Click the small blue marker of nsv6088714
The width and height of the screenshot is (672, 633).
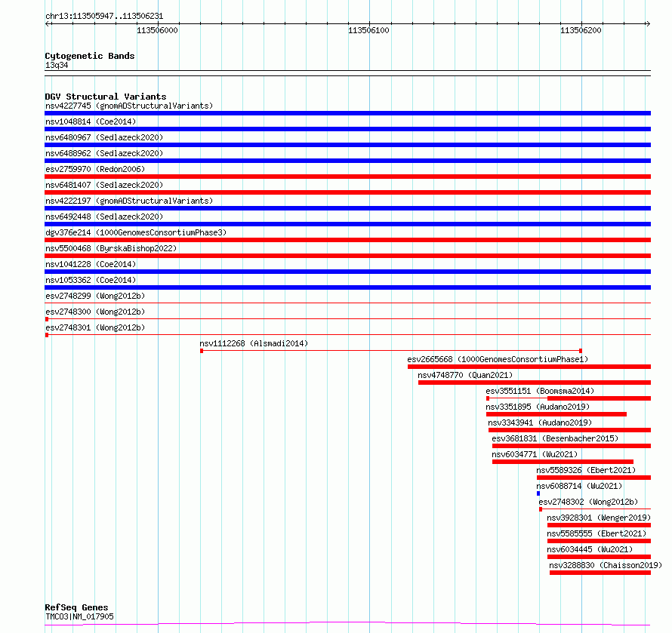[x=538, y=493]
